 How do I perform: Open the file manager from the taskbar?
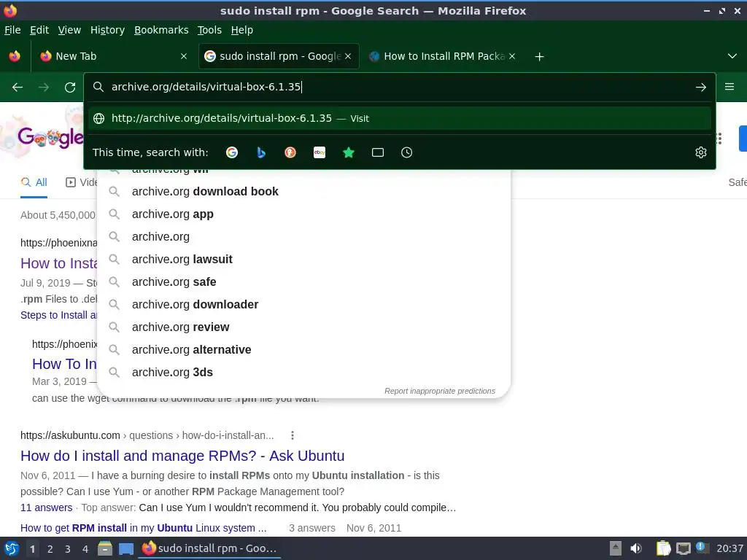pyautogui.click(x=105, y=548)
